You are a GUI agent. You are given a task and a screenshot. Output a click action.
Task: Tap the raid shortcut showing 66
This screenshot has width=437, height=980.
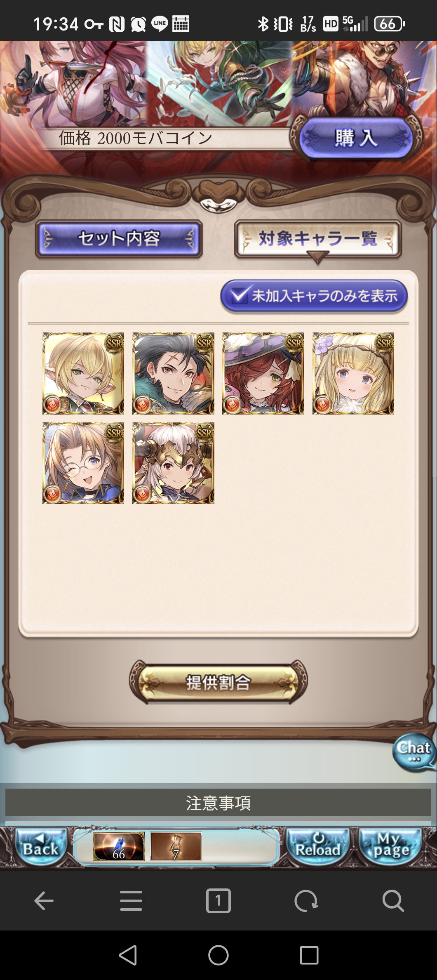tap(119, 846)
